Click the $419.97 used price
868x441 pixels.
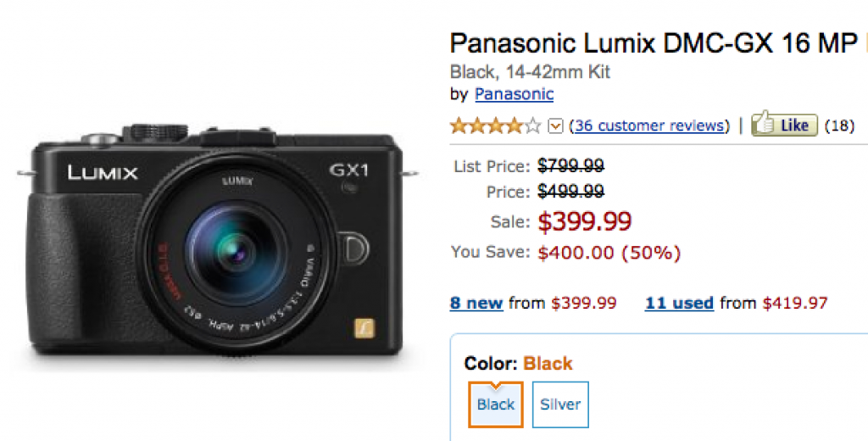click(794, 303)
